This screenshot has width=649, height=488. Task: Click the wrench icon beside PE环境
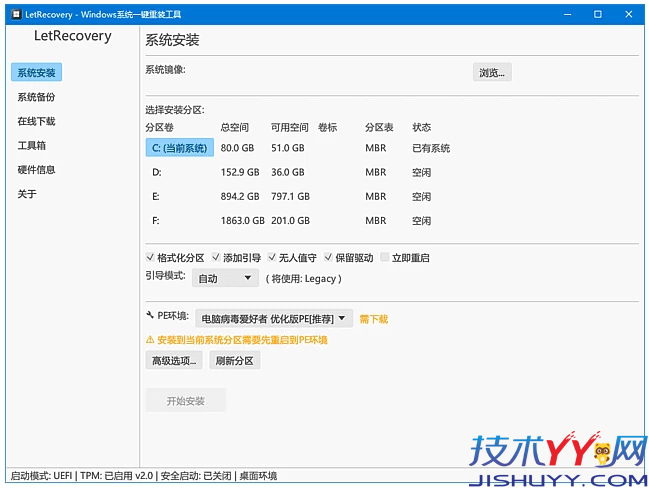(x=150, y=316)
